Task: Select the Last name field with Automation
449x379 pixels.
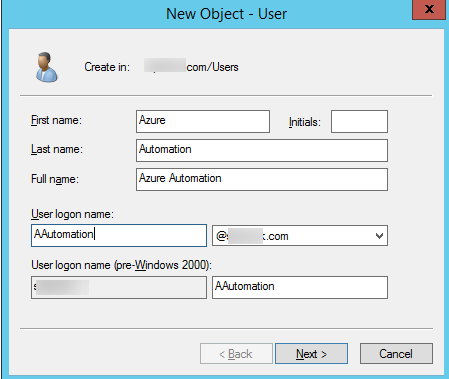Action: (x=262, y=150)
